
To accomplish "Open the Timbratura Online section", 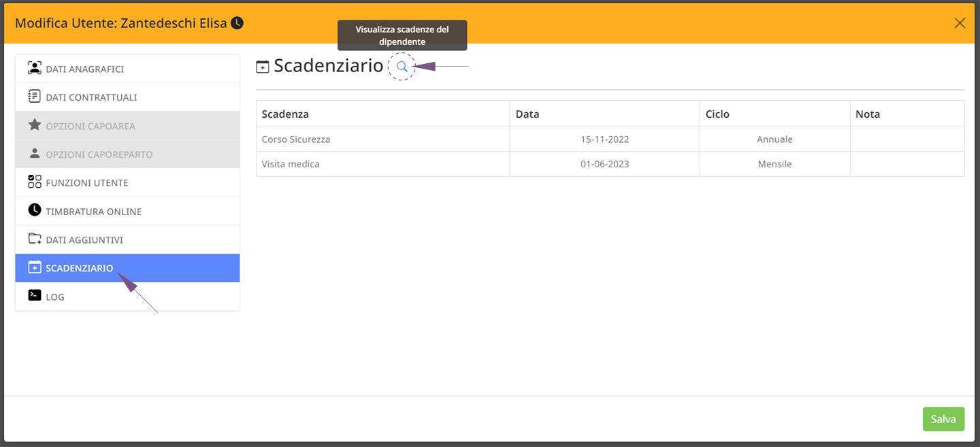I will [128, 212].
